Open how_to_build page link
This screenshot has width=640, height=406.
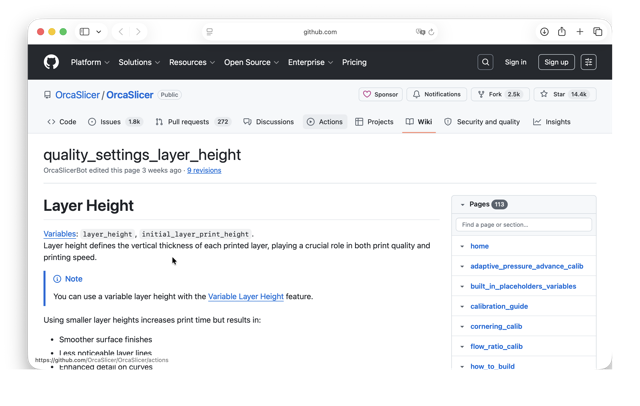492,366
